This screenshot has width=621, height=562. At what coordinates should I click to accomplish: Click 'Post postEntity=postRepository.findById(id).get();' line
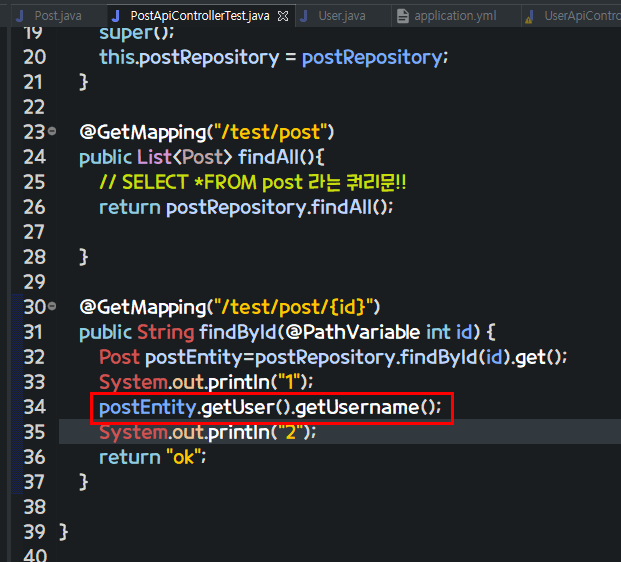point(333,358)
